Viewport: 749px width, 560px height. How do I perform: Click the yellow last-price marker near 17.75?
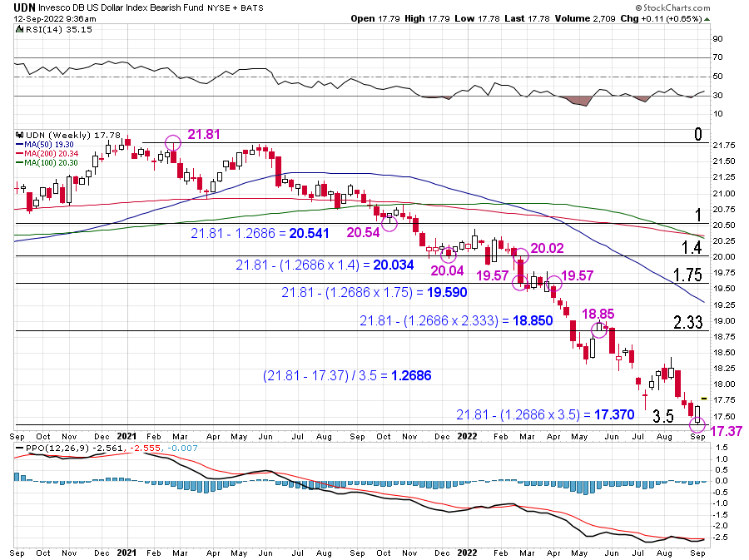point(704,399)
